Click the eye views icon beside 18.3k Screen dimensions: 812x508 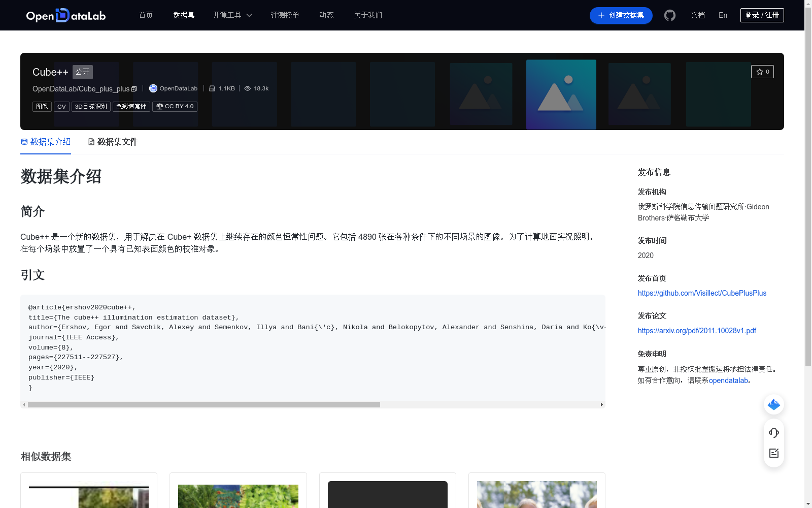pyautogui.click(x=248, y=88)
